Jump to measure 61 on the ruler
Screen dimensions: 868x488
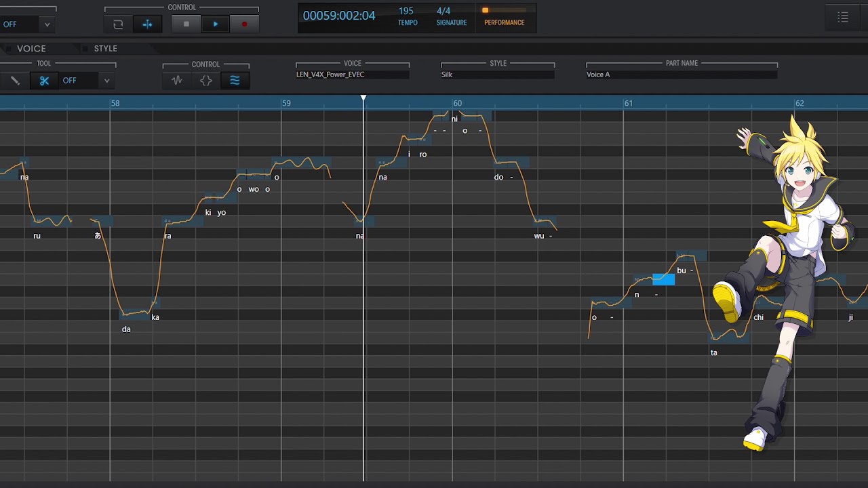point(629,103)
